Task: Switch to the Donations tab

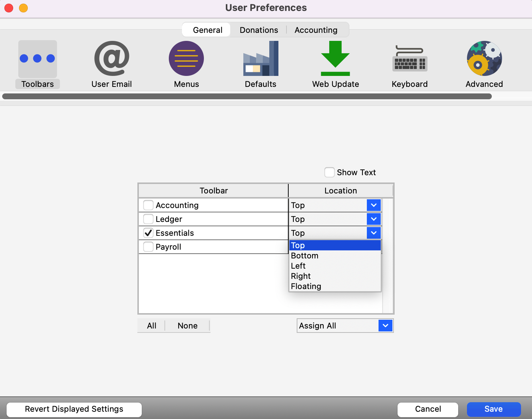Action: (x=259, y=30)
